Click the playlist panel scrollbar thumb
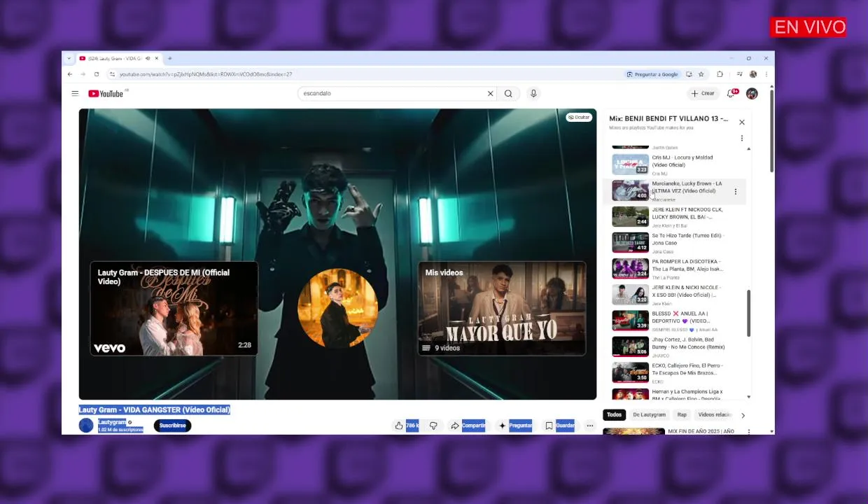This screenshot has width=868, height=504. pyautogui.click(x=748, y=314)
